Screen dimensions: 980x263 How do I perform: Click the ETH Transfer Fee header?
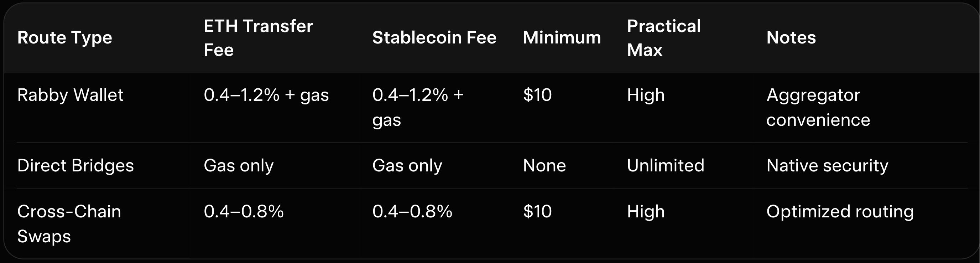click(x=258, y=38)
